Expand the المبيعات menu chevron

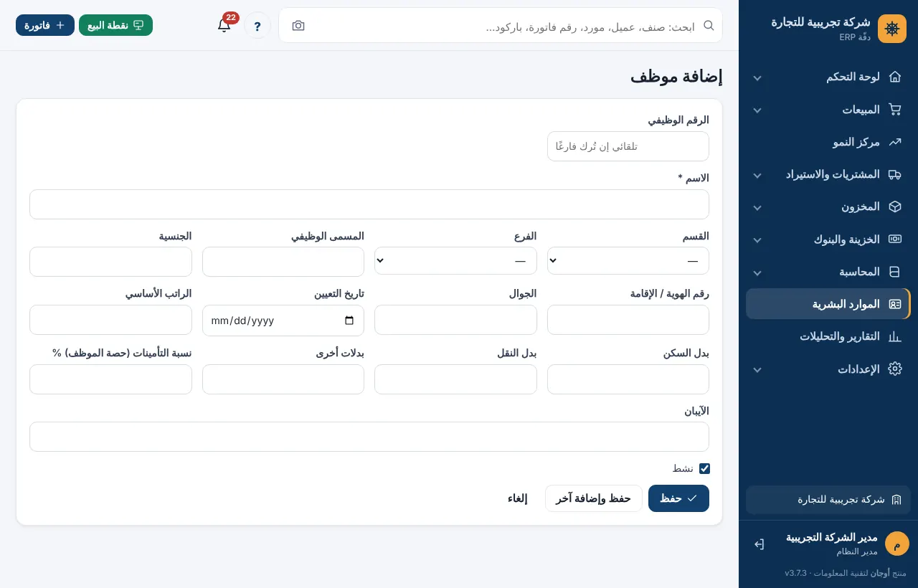coord(757,110)
